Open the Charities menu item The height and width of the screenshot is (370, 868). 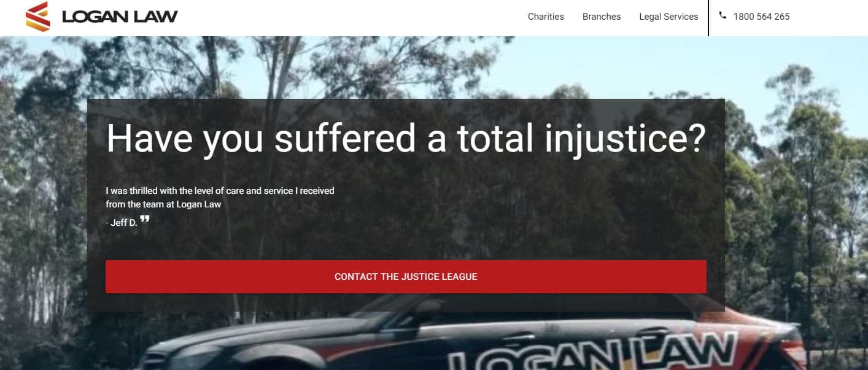pos(546,17)
